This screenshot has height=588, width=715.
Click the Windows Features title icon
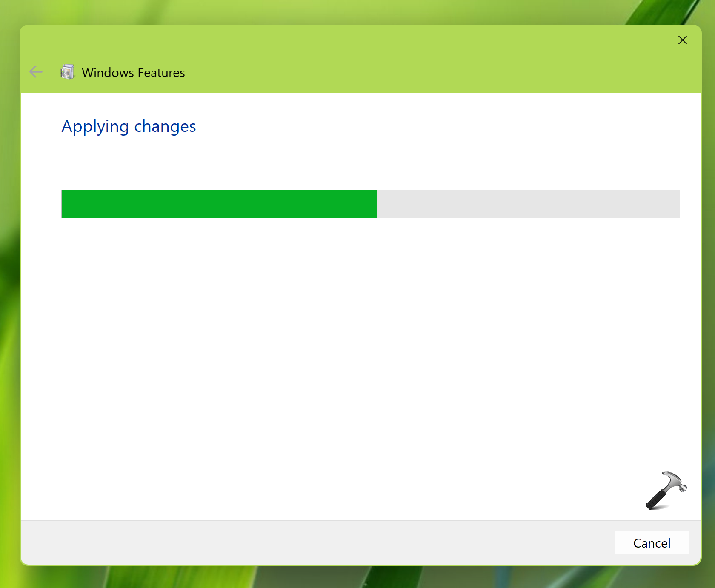click(67, 72)
